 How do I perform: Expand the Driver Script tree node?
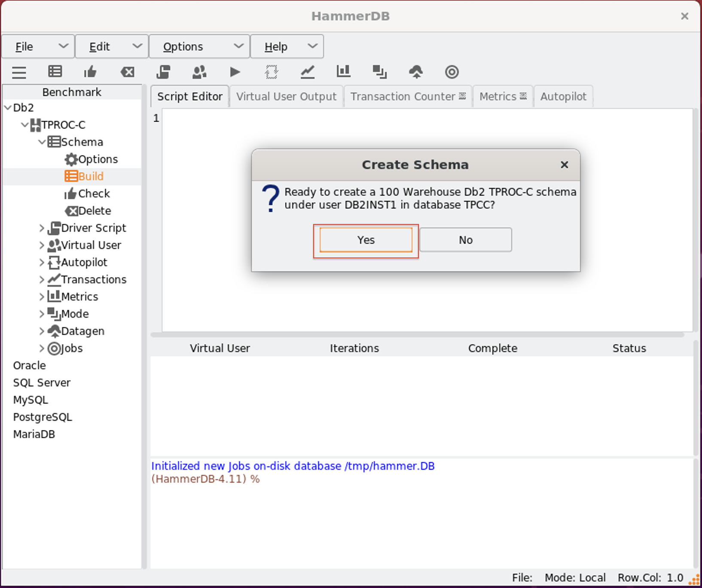42,228
